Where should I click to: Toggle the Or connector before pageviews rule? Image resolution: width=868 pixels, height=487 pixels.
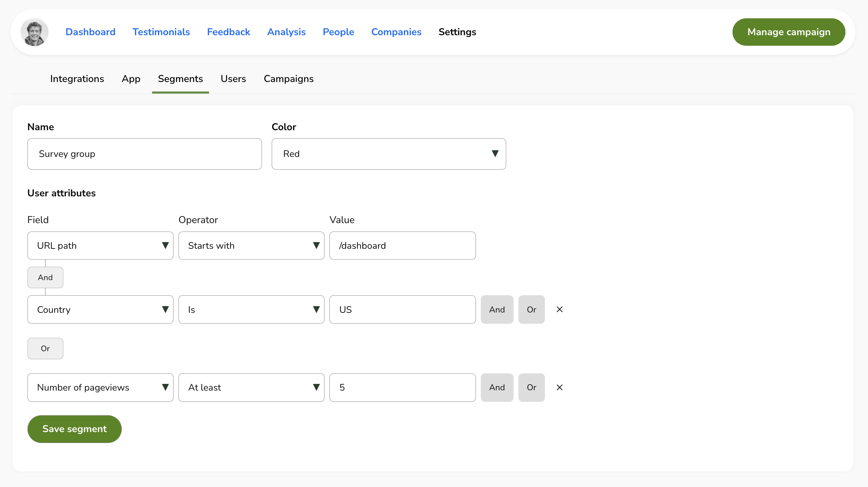click(x=45, y=348)
